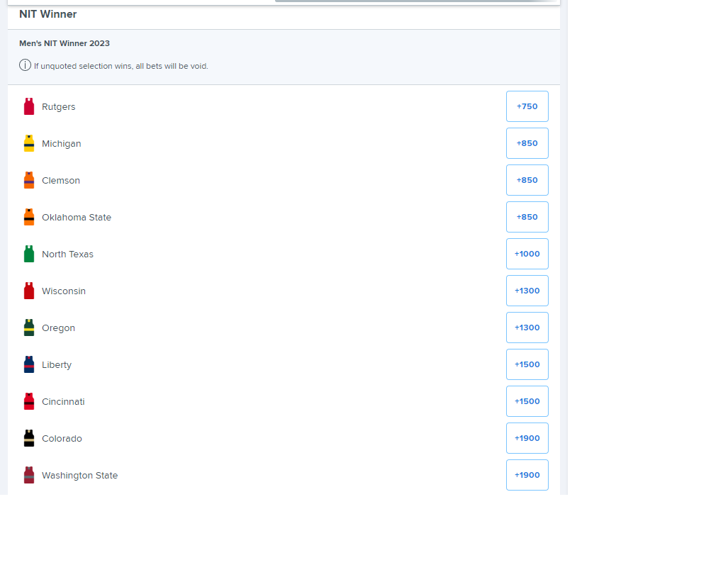Click the Colorado black jersey icon
Screen dimensions: 728x565
pyautogui.click(x=29, y=438)
